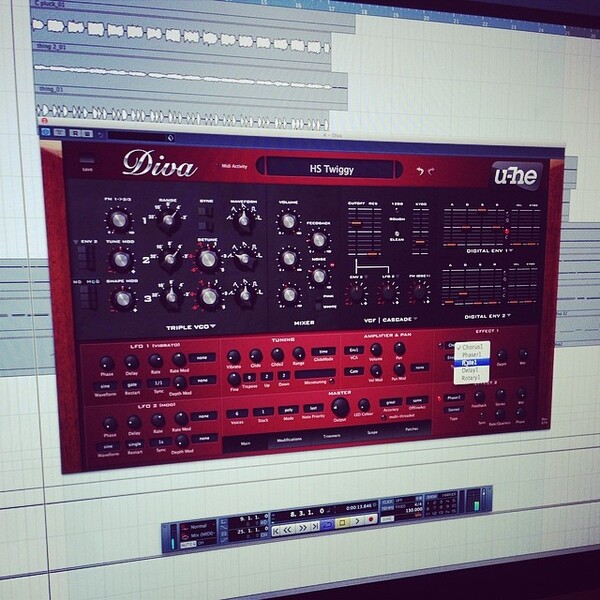Click the Record button in transport
The image size is (600, 600).
(370, 520)
